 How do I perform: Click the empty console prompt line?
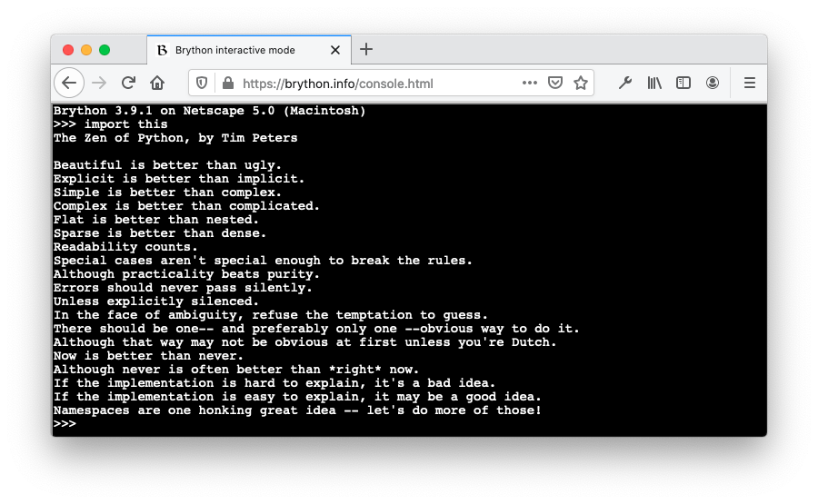(408, 424)
